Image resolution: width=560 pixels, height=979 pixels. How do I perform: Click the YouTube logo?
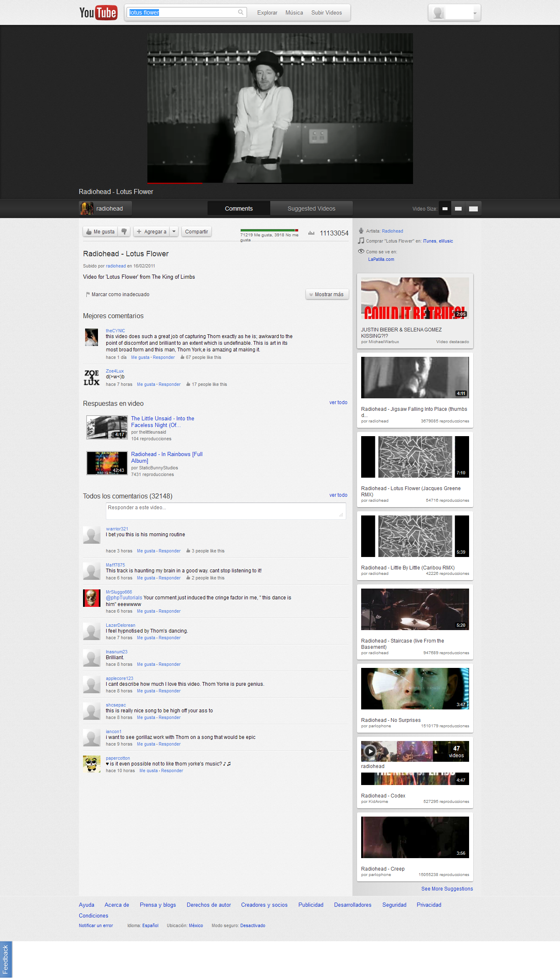tap(98, 12)
